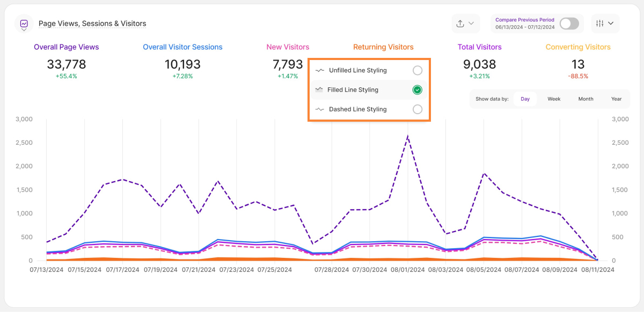Open the chart settings dropdown chevron
This screenshot has width=644, height=312.
pos(611,24)
